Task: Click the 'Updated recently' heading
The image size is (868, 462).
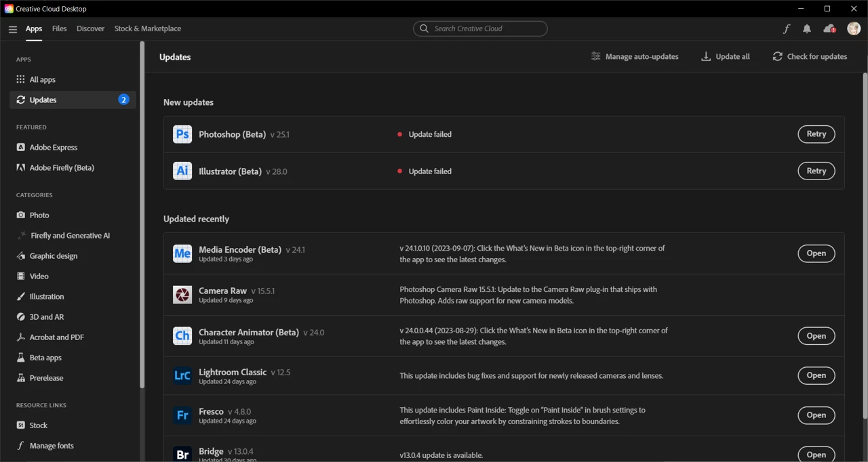Action: (x=196, y=219)
